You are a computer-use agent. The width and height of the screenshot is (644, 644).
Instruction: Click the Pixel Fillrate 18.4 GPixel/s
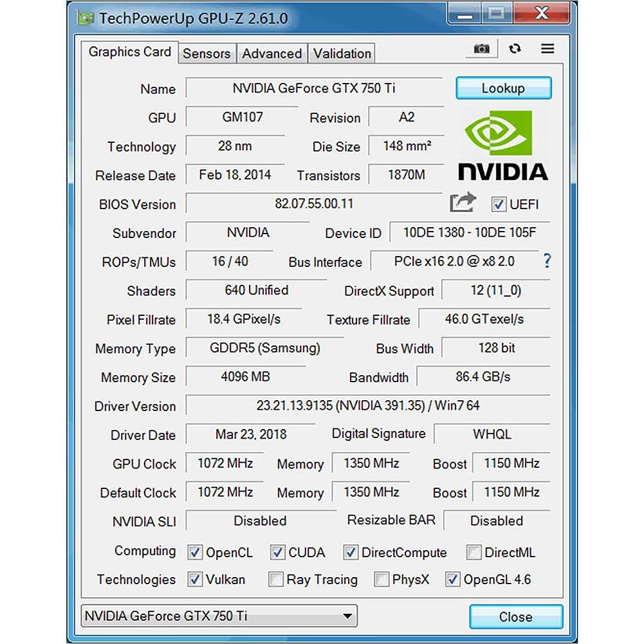(244, 318)
